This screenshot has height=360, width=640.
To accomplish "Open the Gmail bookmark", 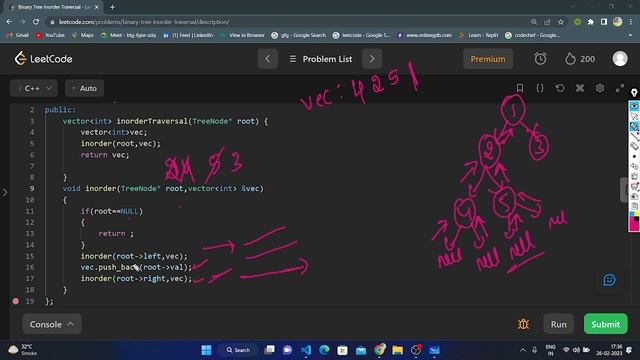I will pos(18,35).
